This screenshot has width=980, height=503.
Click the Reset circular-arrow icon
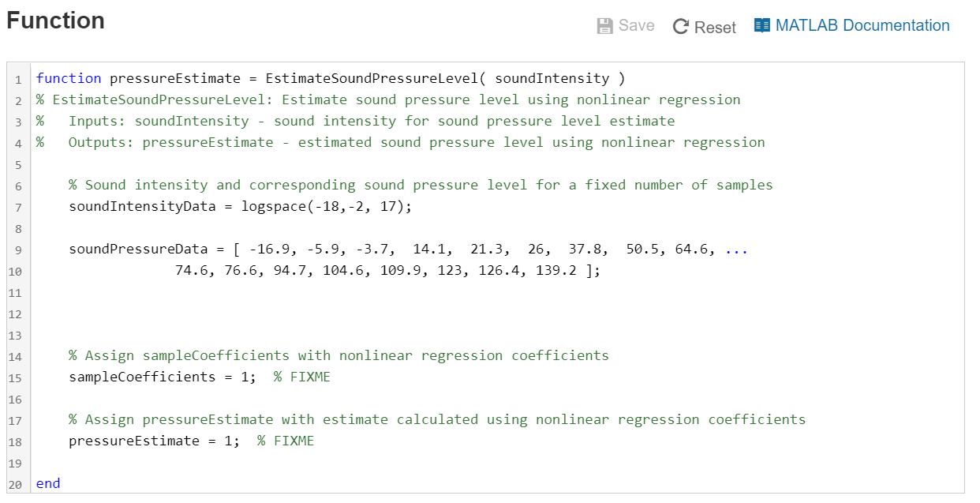pyautogui.click(x=680, y=24)
